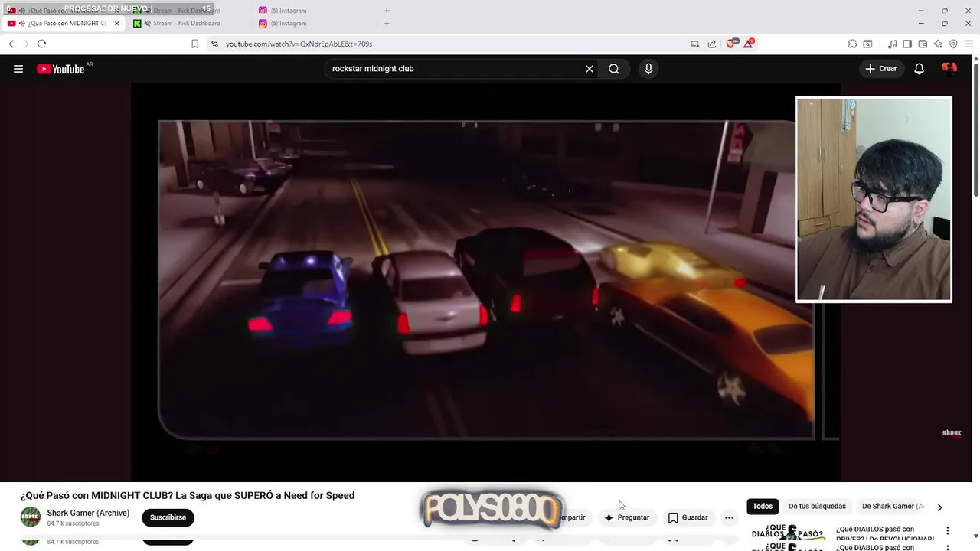
Task: Go back with the browser back arrow
Action: pos(11,44)
